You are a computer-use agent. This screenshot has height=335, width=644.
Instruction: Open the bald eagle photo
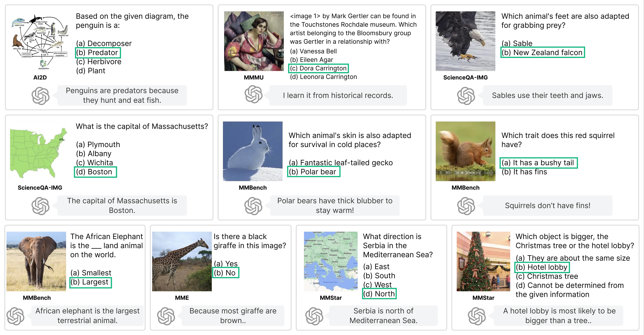click(x=465, y=41)
